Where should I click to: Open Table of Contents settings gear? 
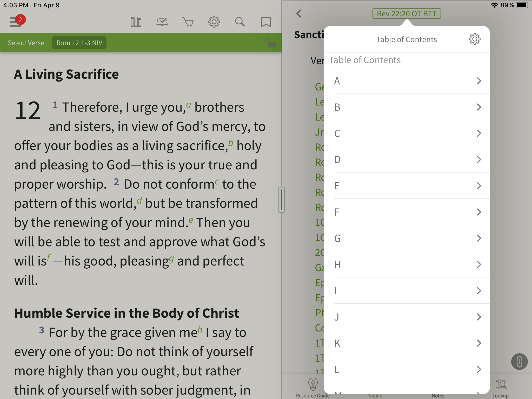tap(475, 39)
